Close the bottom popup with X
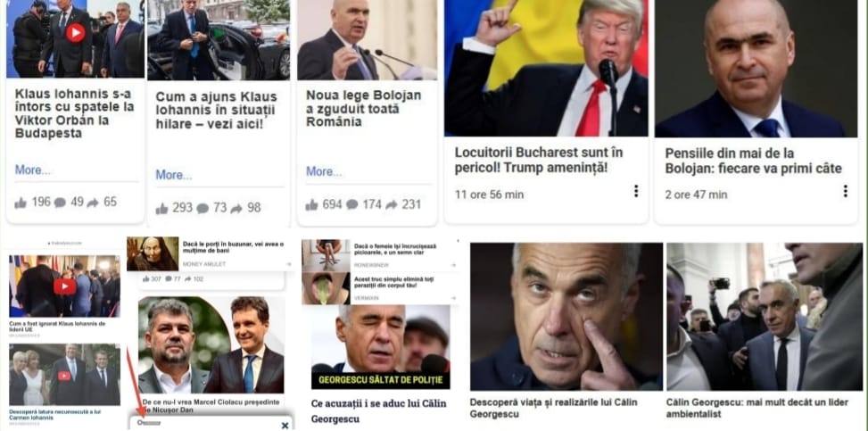Screen dimensions: 868x431 tap(285, 426)
